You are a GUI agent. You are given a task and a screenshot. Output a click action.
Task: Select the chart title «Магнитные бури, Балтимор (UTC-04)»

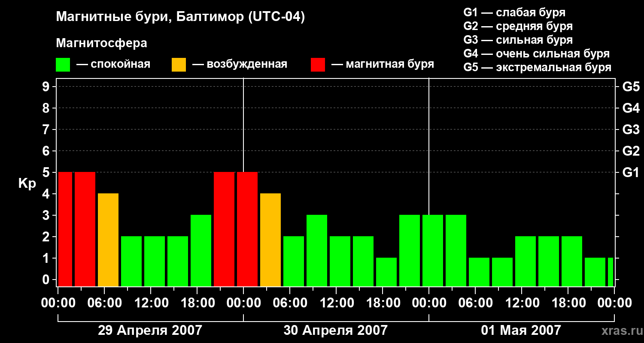tap(180, 18)
